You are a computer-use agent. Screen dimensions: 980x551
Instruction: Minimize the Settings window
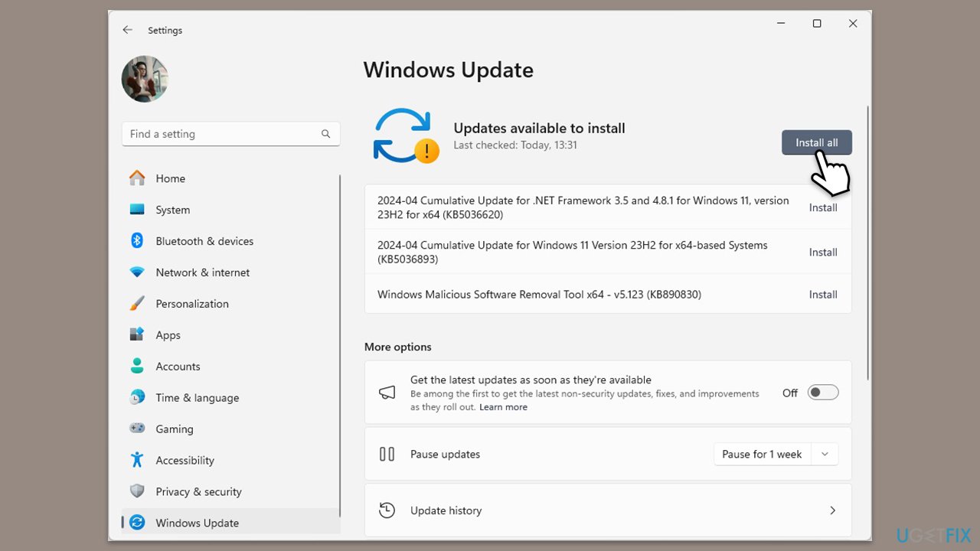point(781,24)
